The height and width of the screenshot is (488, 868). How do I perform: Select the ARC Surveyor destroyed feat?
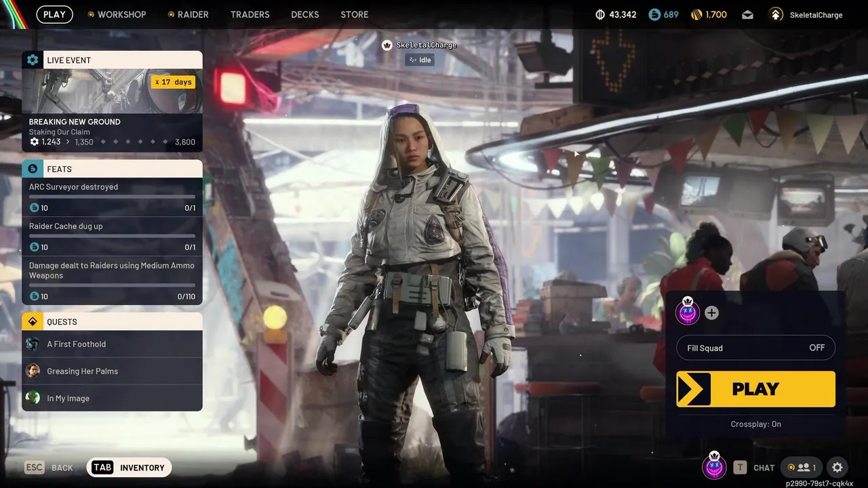(x=112, y=197)
